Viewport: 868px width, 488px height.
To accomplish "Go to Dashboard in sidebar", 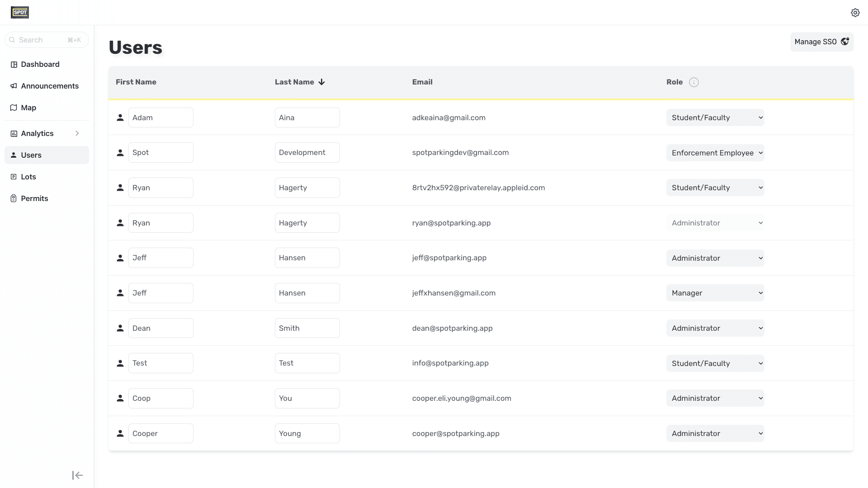I will pos(40,64).
